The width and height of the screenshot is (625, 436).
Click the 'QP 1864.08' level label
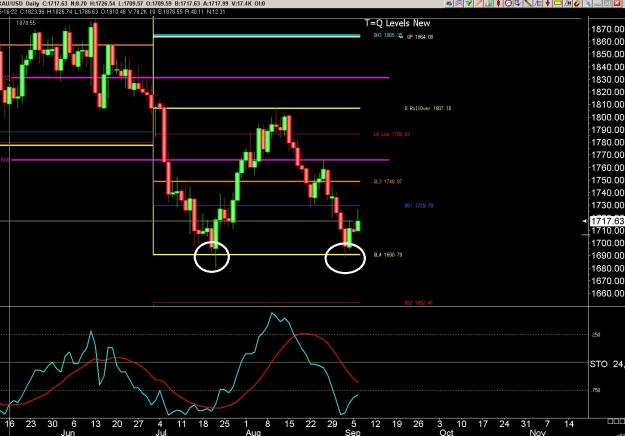point(420,37)
